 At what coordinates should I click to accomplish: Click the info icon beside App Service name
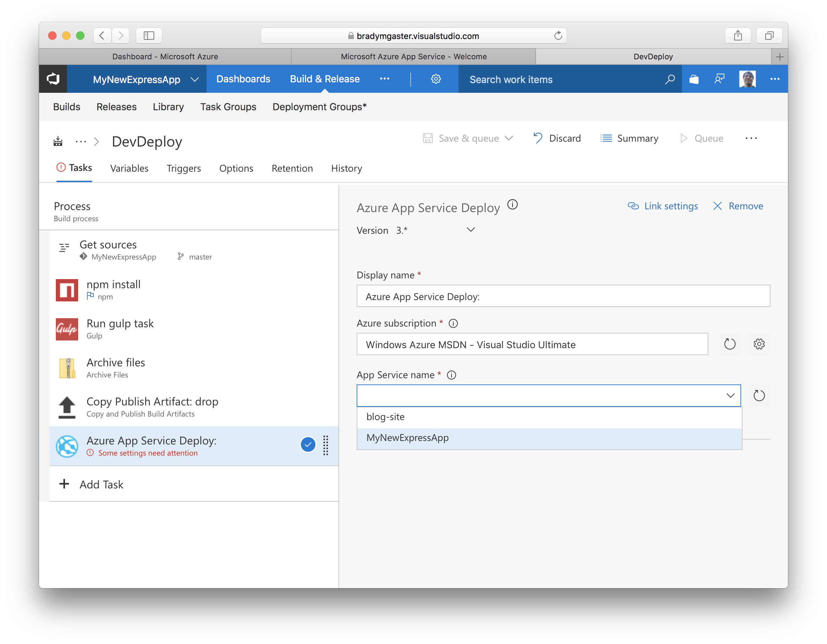[452, 375]
